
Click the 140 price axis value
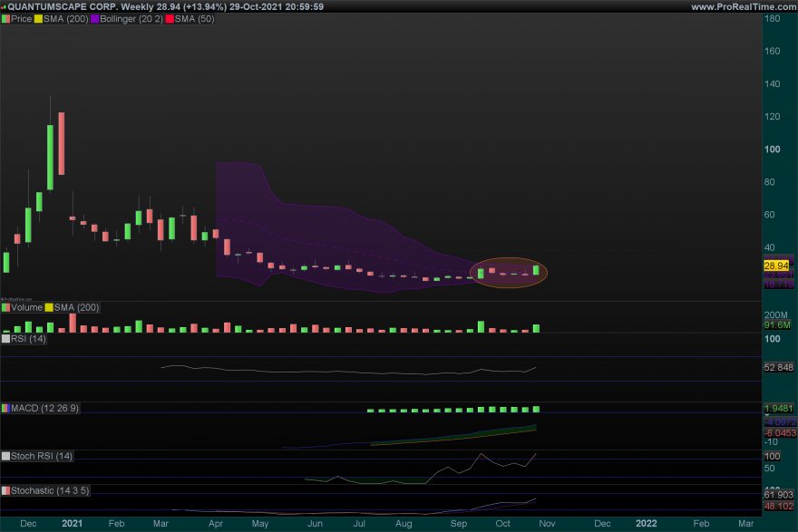pyautogui.click(x=772, y=84)
